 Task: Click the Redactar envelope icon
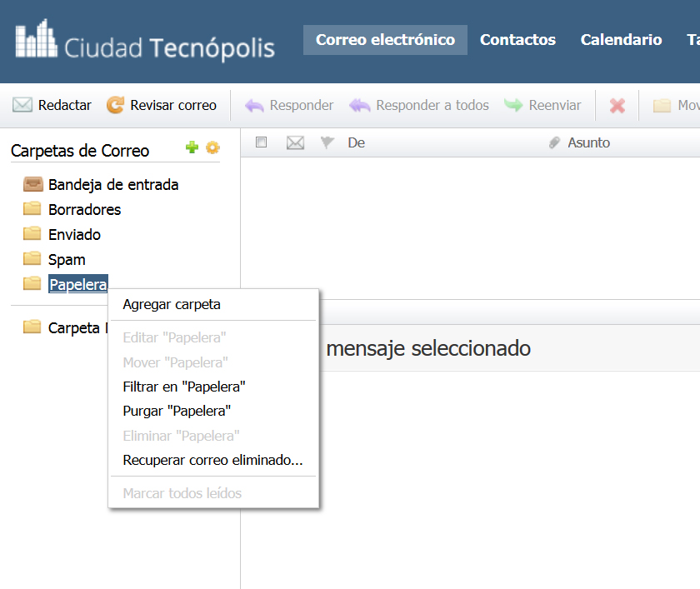pos(22,105)
